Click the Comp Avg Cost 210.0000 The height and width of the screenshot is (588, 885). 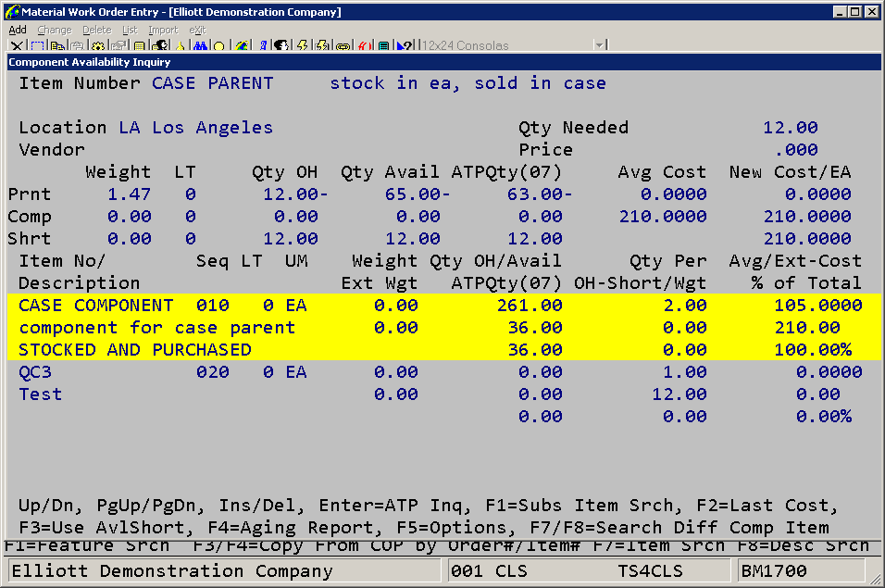click(663, 216)
